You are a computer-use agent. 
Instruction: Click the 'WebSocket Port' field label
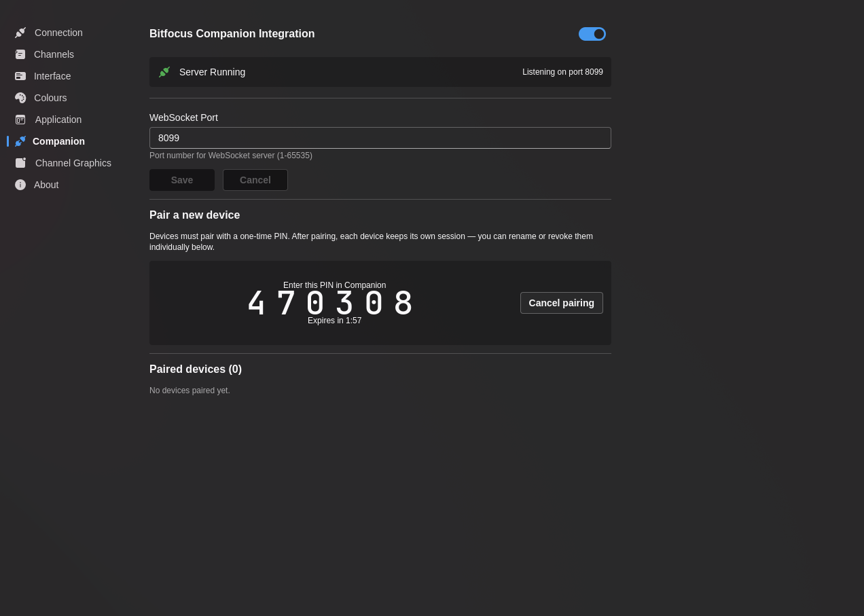[183, 117]
